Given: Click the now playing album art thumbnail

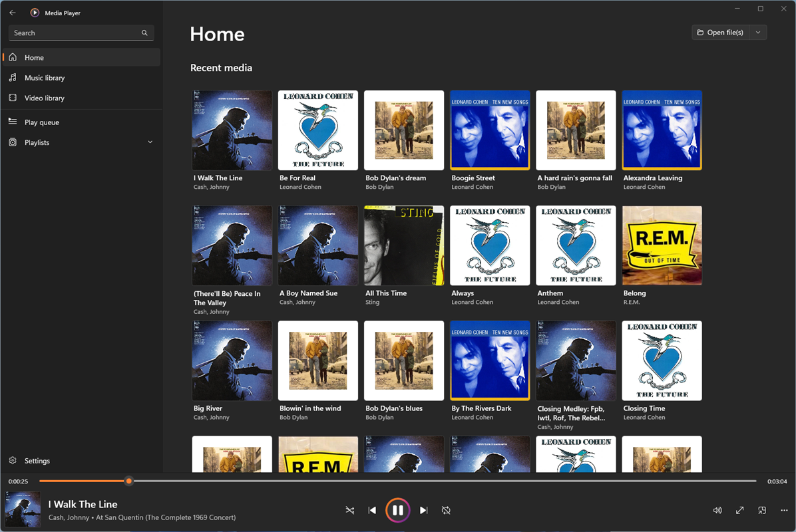Looking at the screenshot, I should click(23, 509).
